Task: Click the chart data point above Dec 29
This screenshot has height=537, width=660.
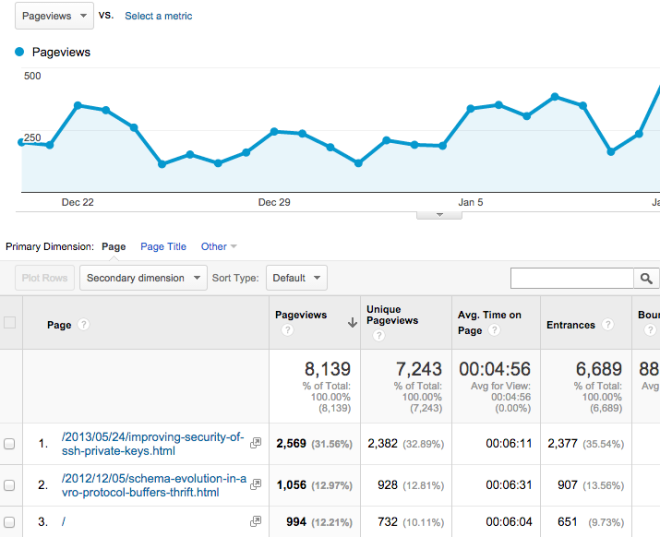Action: click(x=274, y=132)
